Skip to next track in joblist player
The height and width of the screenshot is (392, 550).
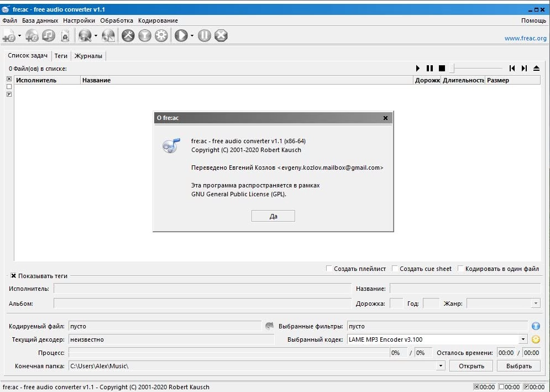point(524,68)
